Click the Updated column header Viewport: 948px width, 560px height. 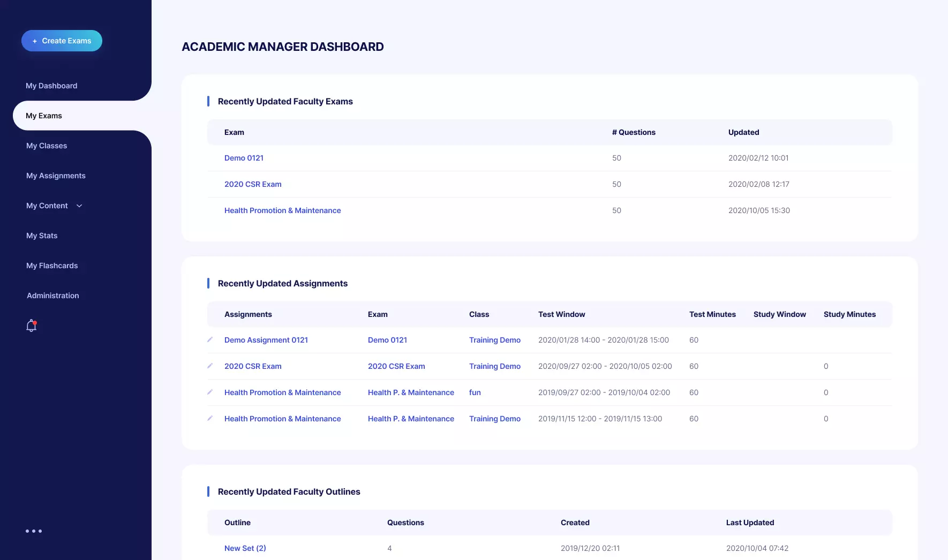click(743, 132)
